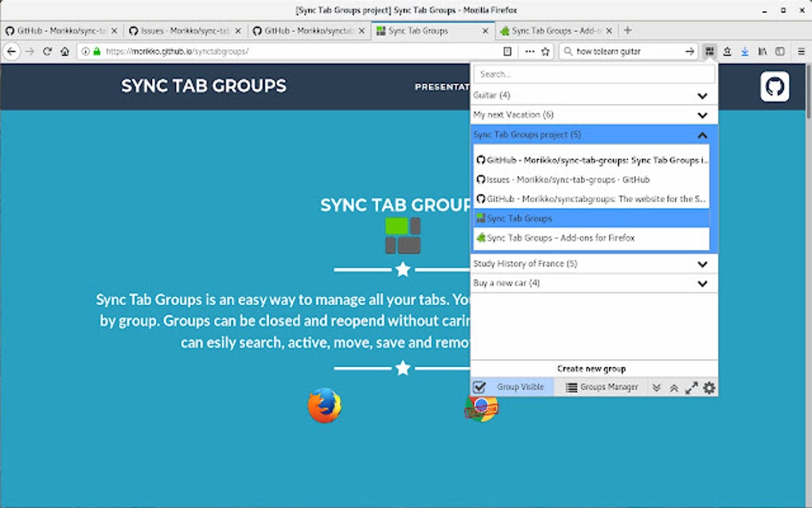Select GitHub - Morikko/synctabgroups website entry
This screenshot has height=508, width=812.
[x=591, y=199]
